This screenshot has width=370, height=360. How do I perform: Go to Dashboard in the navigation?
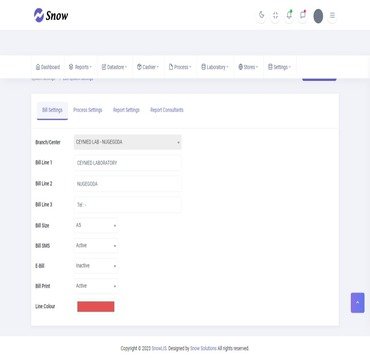coord(48,67)
